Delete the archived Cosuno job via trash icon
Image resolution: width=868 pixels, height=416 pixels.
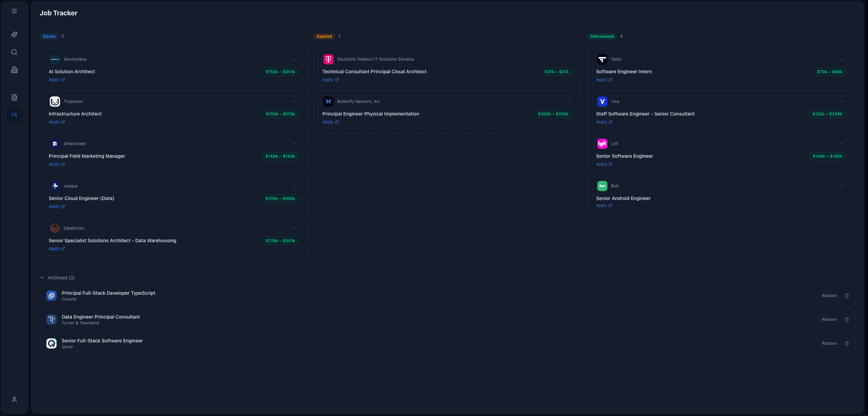(x=847, y=296)
